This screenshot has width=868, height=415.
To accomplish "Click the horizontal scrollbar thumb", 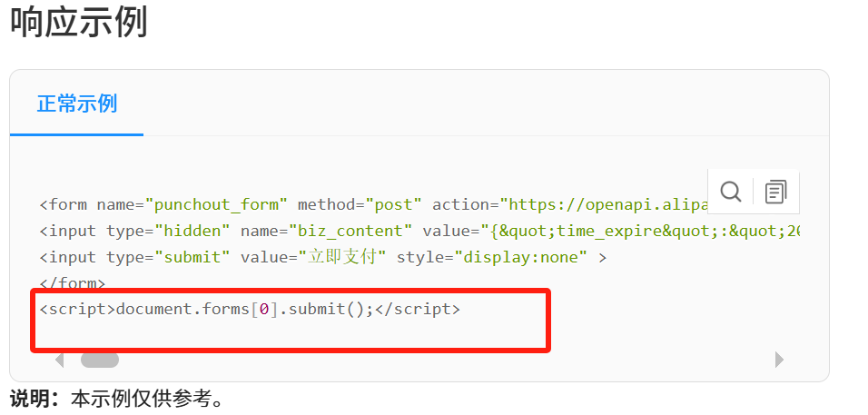I will 100,361.
